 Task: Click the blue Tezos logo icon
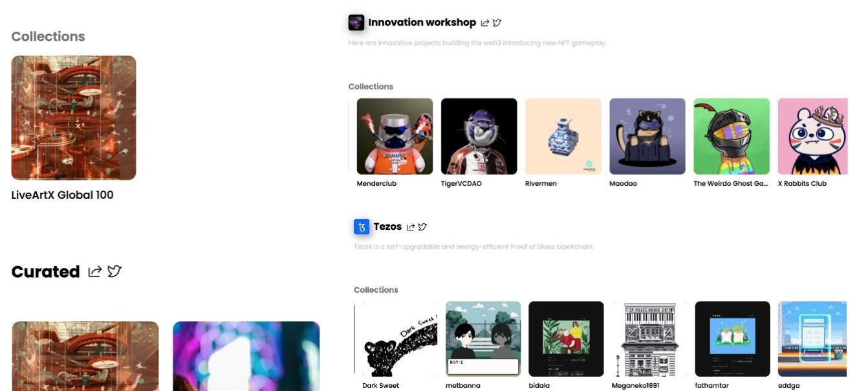[362, 227]
